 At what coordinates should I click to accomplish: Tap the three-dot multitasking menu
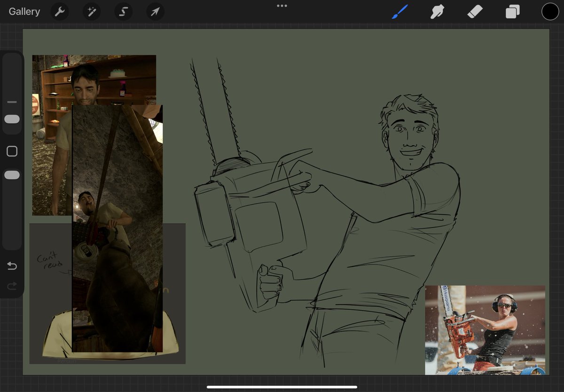[x=282, y=6]
